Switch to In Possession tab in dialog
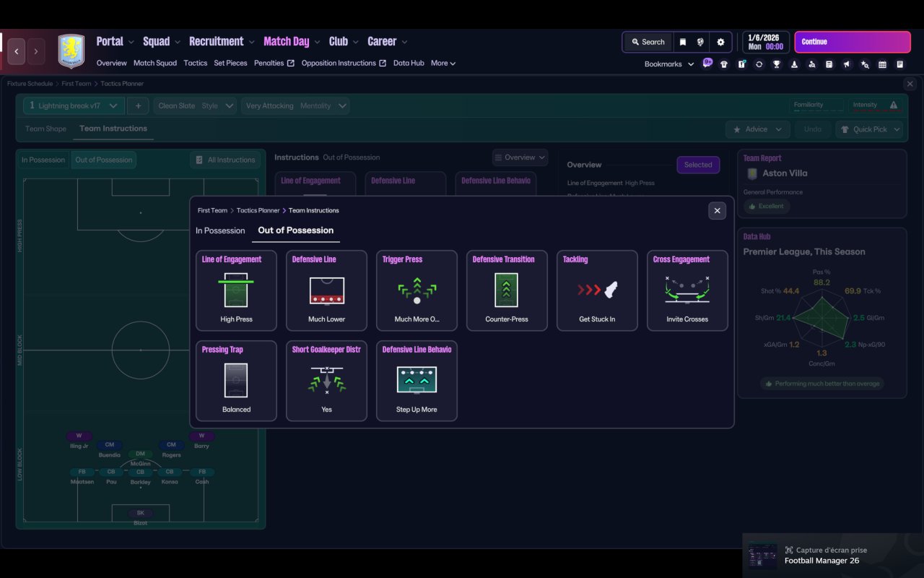This screenshot has width=924, height=578. (220, 230)
